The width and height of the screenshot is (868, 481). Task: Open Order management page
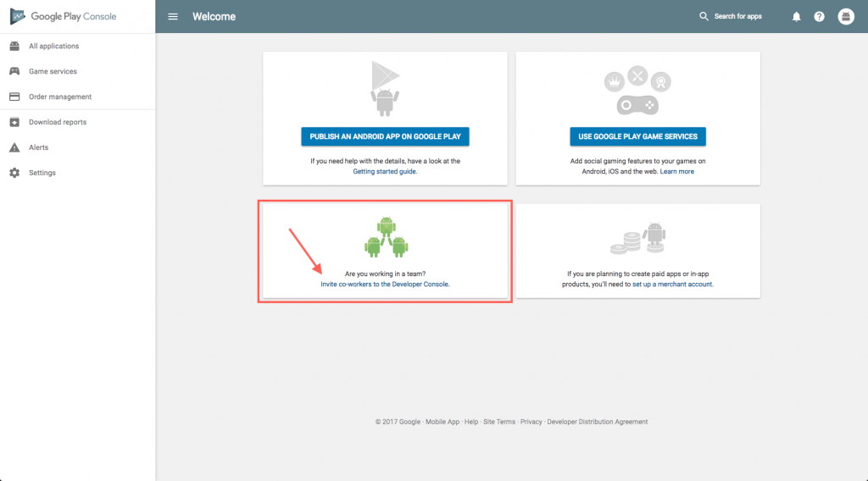tap(60, 97)
